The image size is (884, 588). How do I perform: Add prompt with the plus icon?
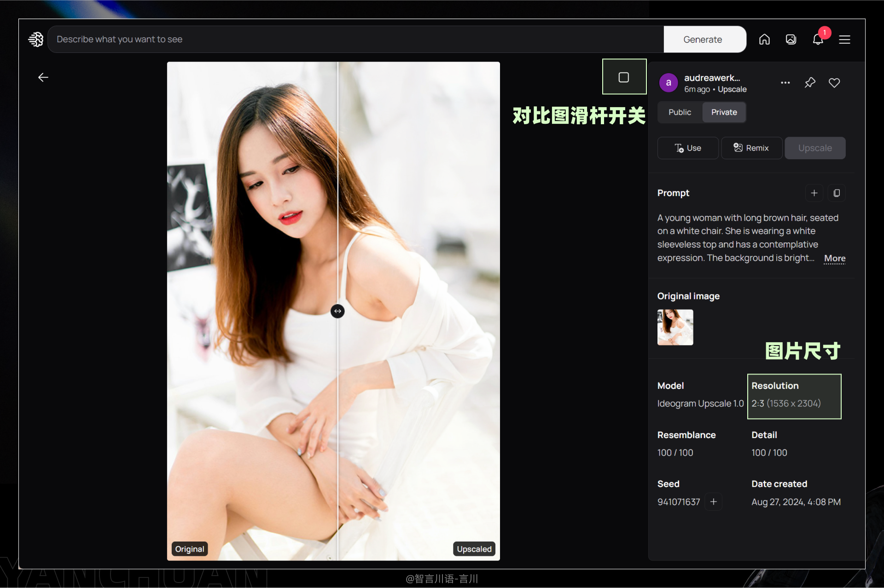pos(814,193)
